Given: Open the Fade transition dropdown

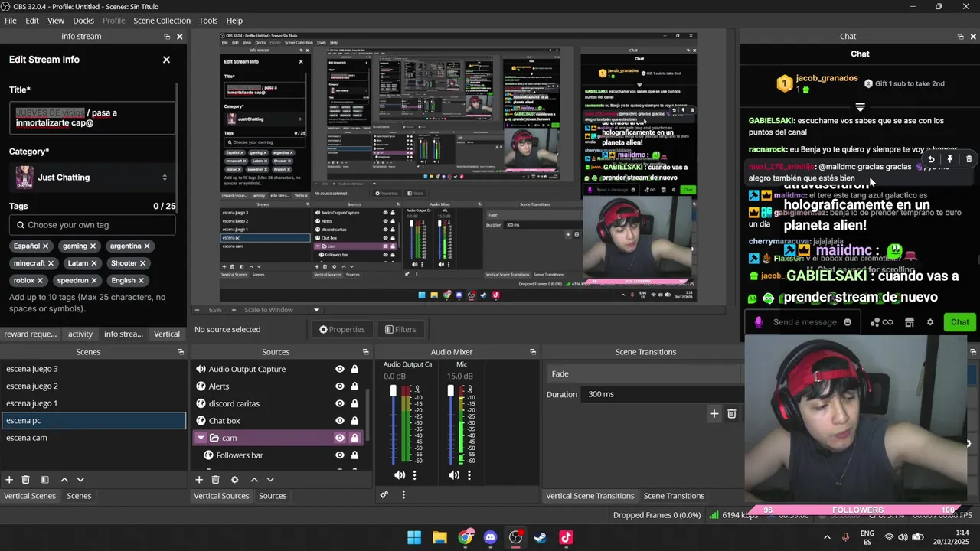Looking at the screenshot, I should pos(645,373).
